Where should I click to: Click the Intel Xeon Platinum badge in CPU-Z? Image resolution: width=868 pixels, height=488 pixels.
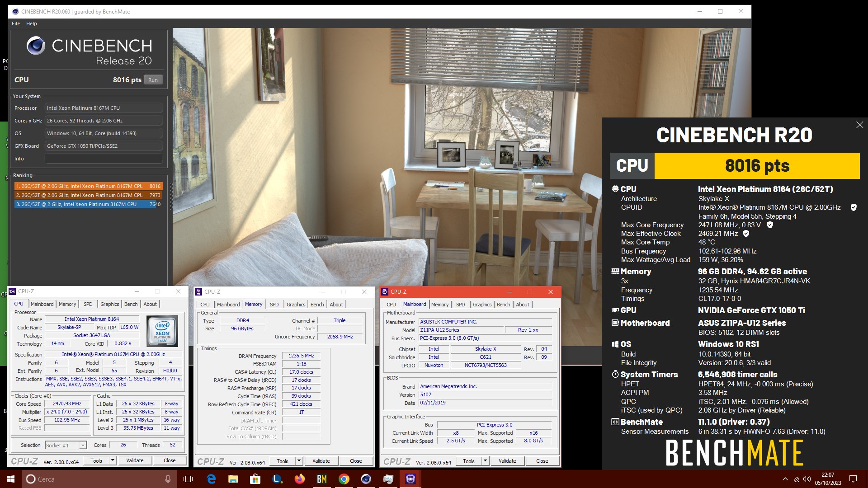click(162, 331)
